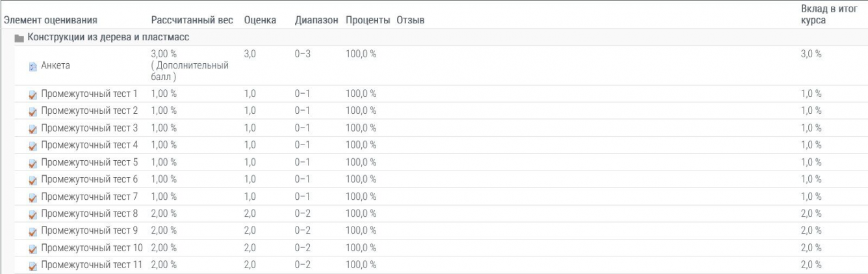
Task: Select the Конструкции из дерева и пластмасс category row
Action: point(108,38)
